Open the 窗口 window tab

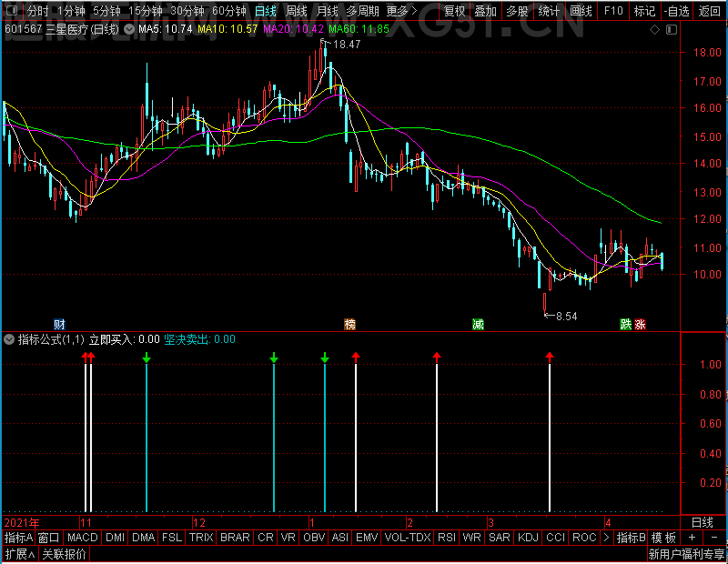49,538
